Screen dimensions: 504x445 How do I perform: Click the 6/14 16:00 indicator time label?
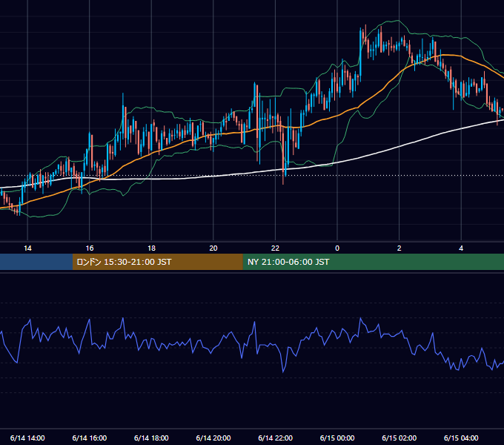coord(90,438)
